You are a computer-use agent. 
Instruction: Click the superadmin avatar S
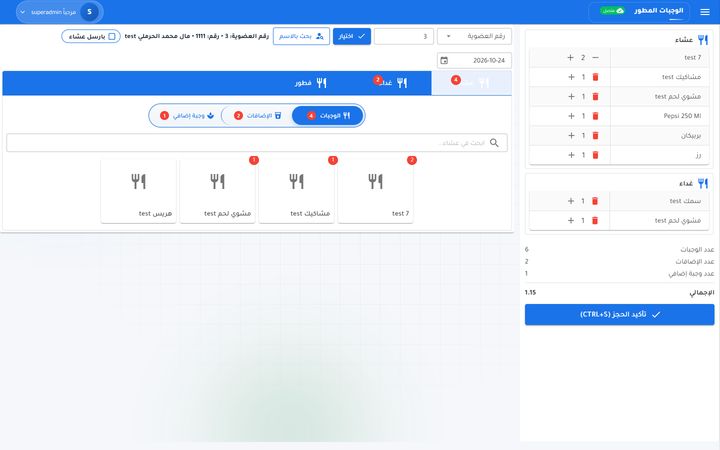tap(90, 12)
